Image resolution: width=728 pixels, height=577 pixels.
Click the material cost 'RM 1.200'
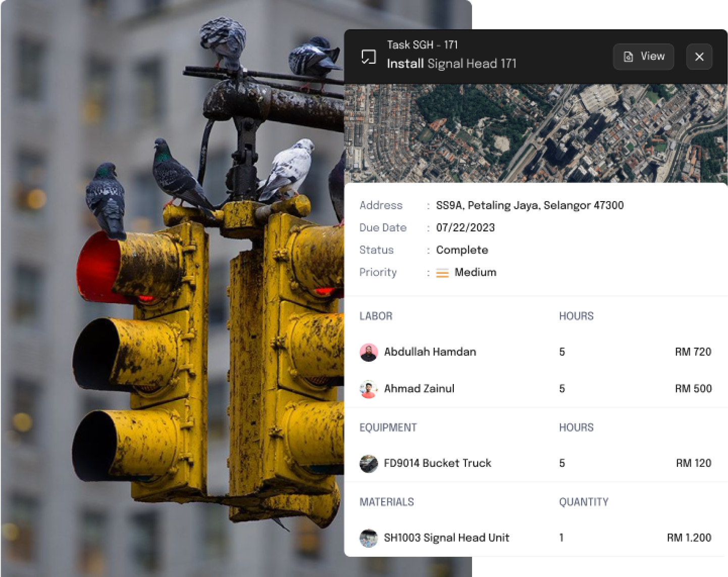tap(689, 538)
